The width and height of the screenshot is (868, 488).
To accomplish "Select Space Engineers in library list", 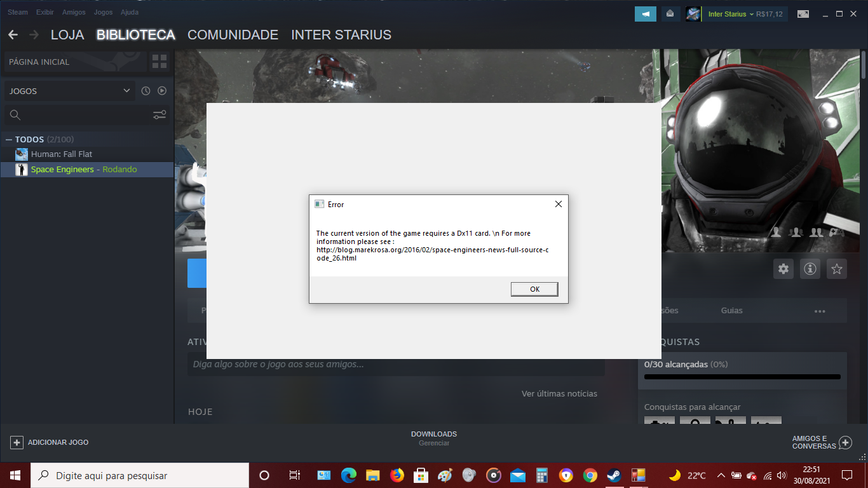I will (x=87, y=170).
